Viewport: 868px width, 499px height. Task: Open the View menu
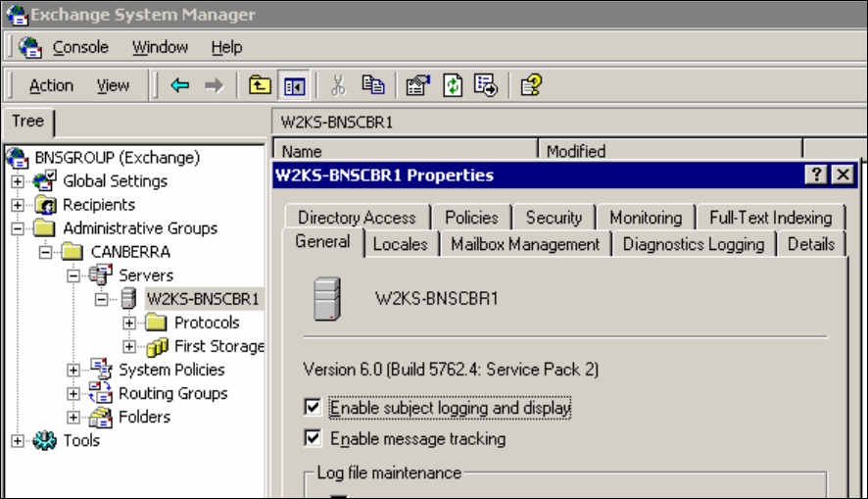(x=113, y=86)
